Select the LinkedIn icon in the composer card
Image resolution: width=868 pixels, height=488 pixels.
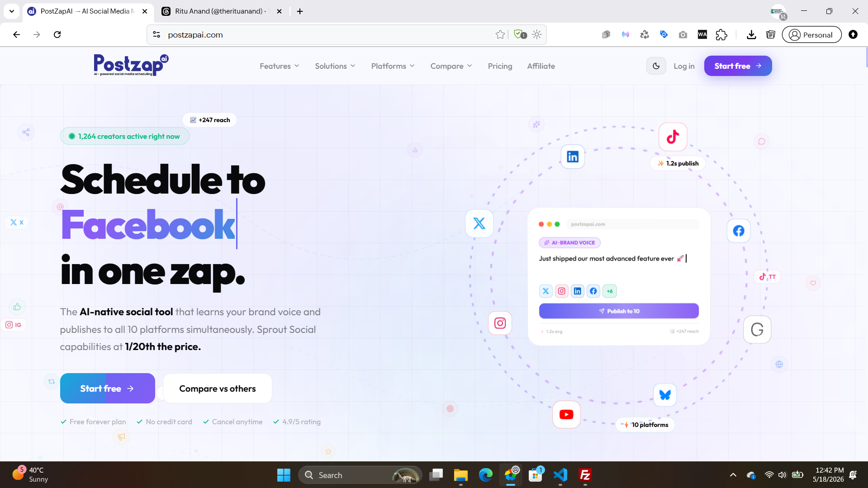[578, 291]
